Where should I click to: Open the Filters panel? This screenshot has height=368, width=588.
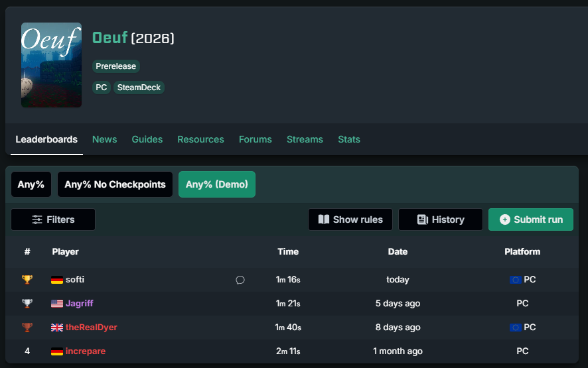(x=53, y=219)
